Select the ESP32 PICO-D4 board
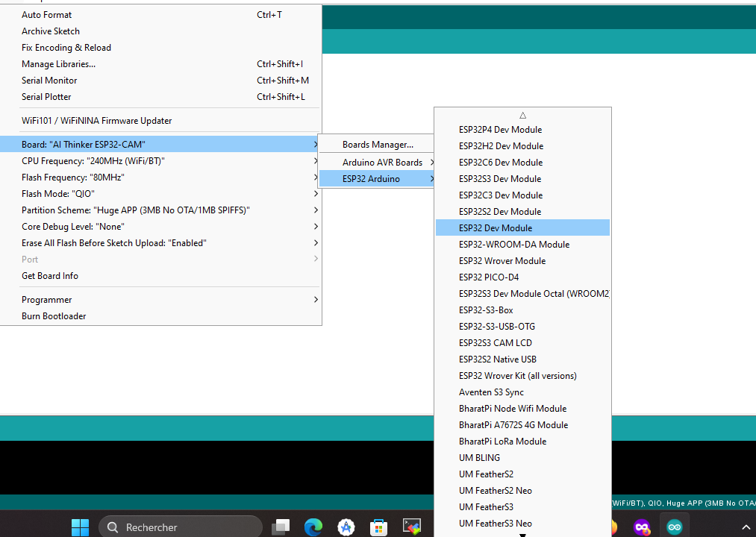 [x=522, y=277]
